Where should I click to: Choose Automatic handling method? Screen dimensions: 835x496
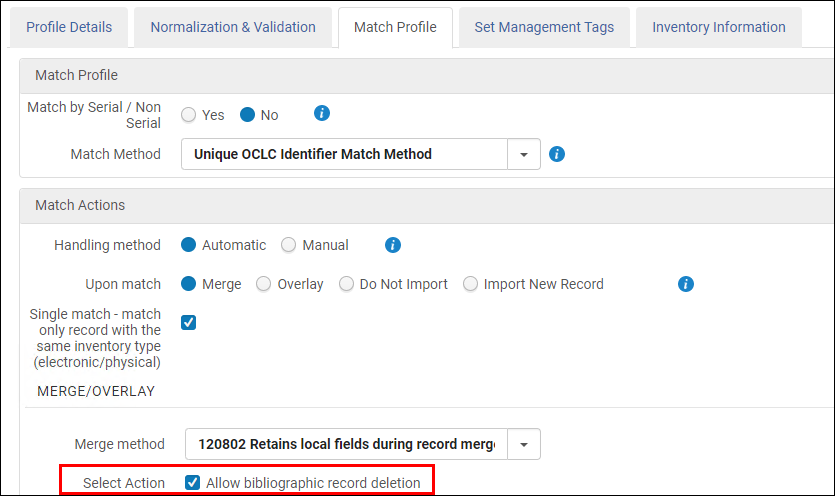(189, 245)
